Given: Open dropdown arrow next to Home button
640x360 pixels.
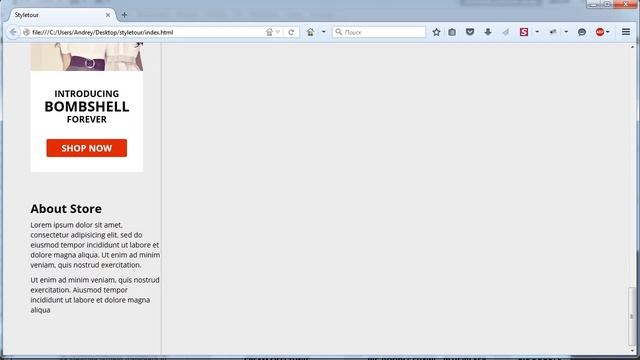Looking at the screenshot, I should click(x=324, y=32).
